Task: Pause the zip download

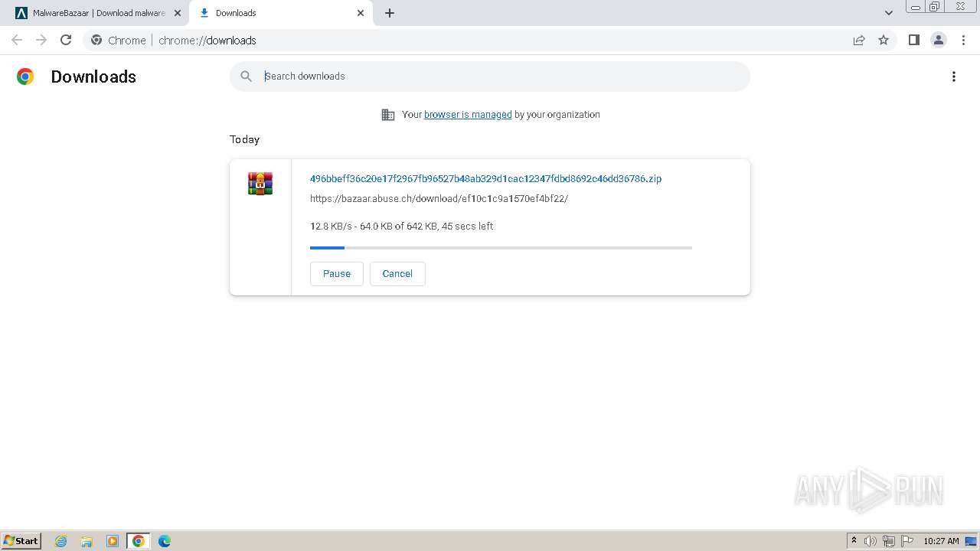Action: (x=337, y=274)
